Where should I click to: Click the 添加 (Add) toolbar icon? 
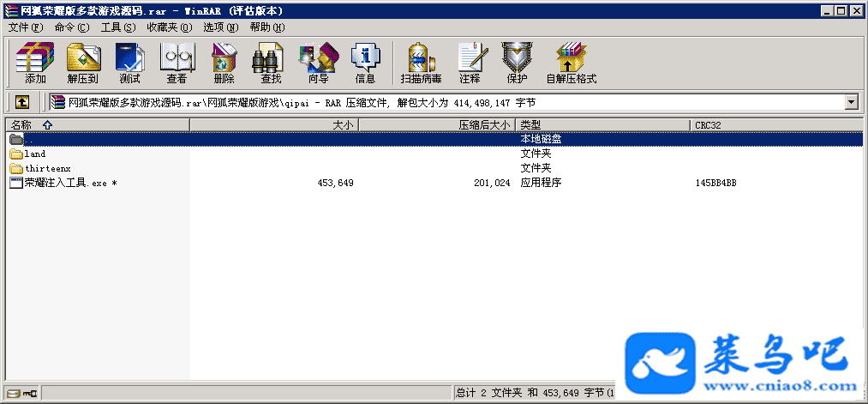point(35,57)
